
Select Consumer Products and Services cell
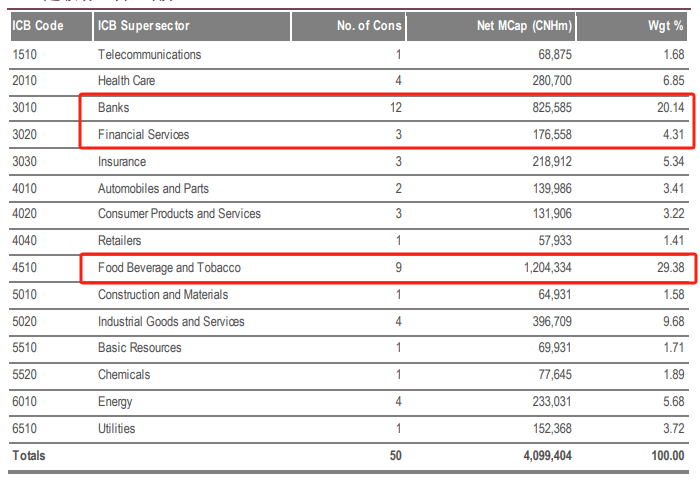179,214
